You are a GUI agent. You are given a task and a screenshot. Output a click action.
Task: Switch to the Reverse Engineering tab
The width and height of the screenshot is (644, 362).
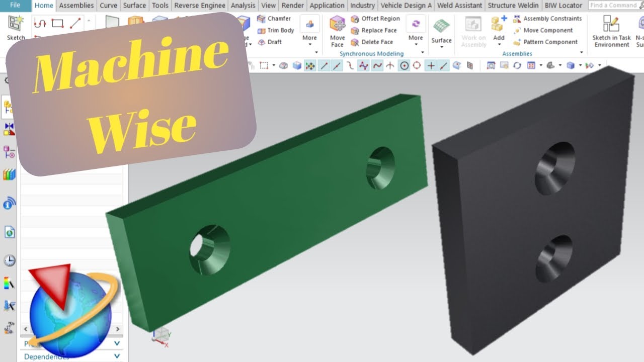point(200,6)
